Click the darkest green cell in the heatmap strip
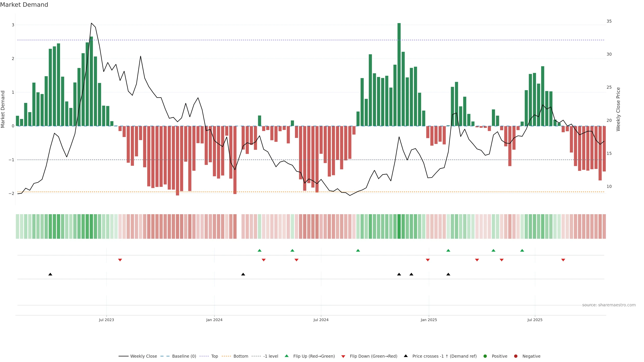 (x=399, y=226)
